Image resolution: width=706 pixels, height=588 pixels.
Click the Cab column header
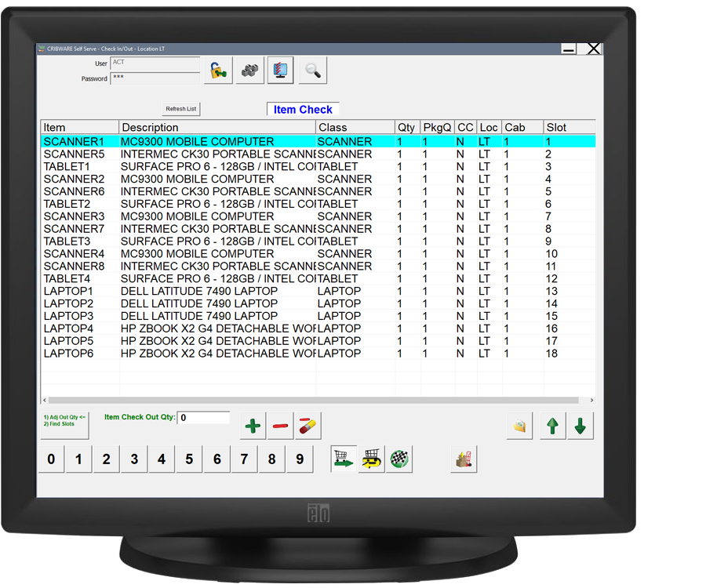(x=522, y=127)
